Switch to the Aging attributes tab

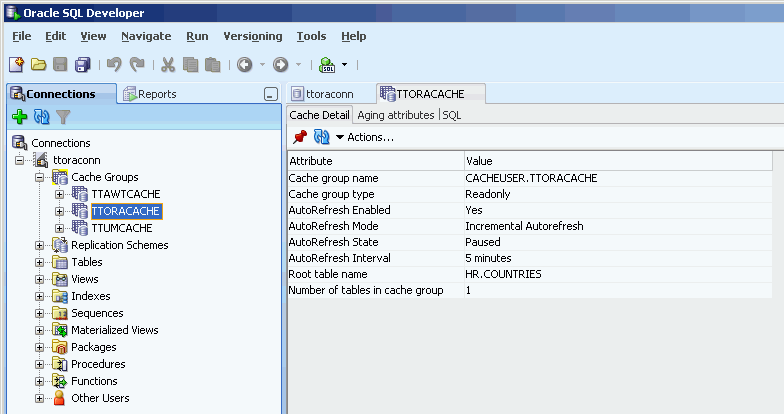(x=396, y=115)
